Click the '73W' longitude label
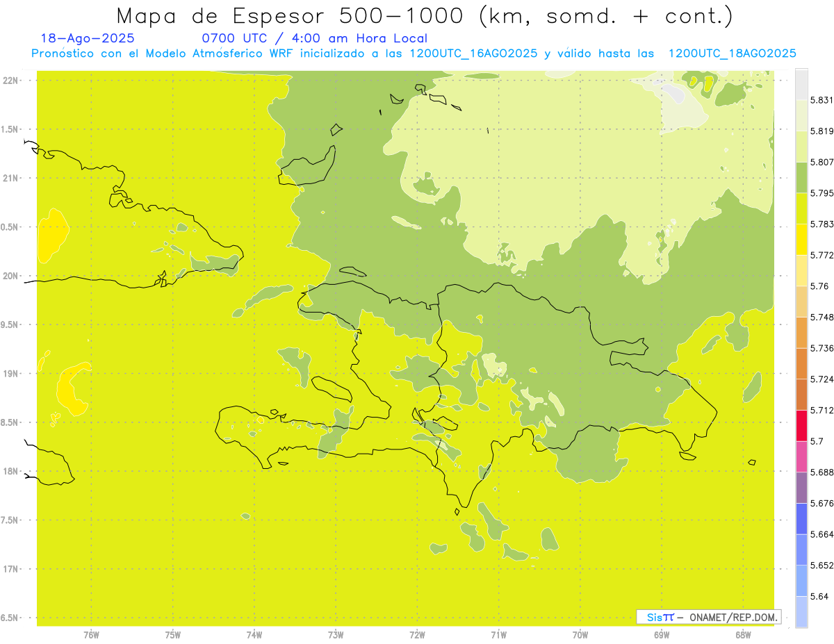The width and height of the screenshot is (834, 644). pos(336,634)
